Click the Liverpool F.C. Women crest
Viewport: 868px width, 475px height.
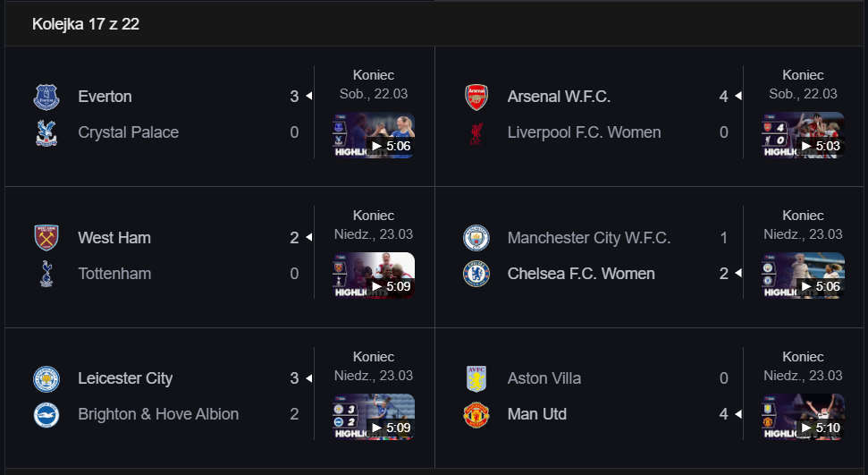(476, 133)
